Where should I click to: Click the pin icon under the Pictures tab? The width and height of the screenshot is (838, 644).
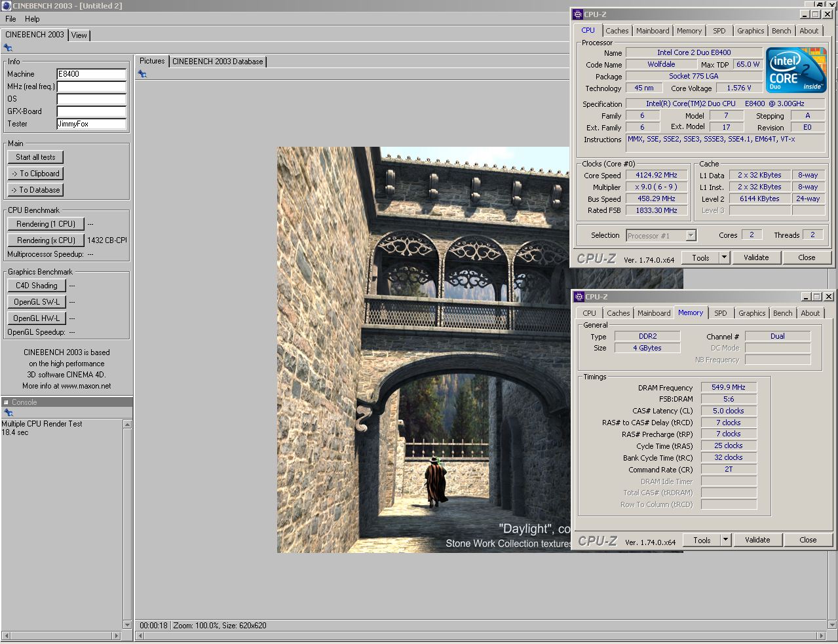(142, 74)
